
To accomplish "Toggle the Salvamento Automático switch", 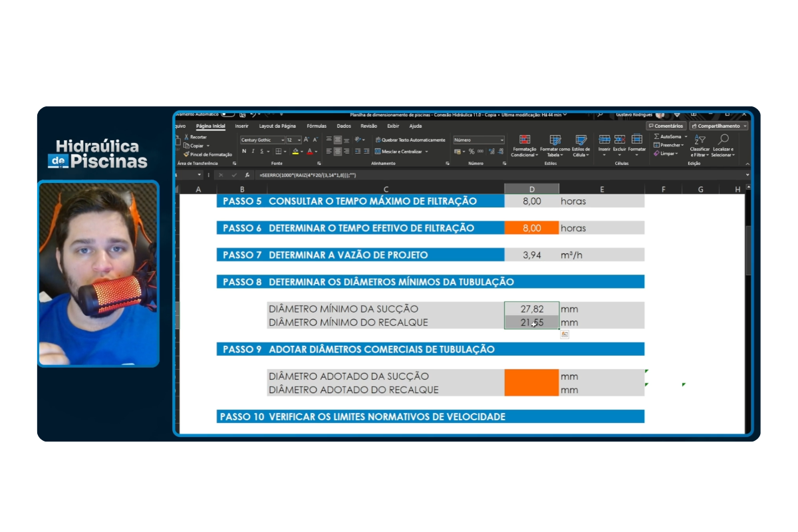I will [x=227, y=114].
